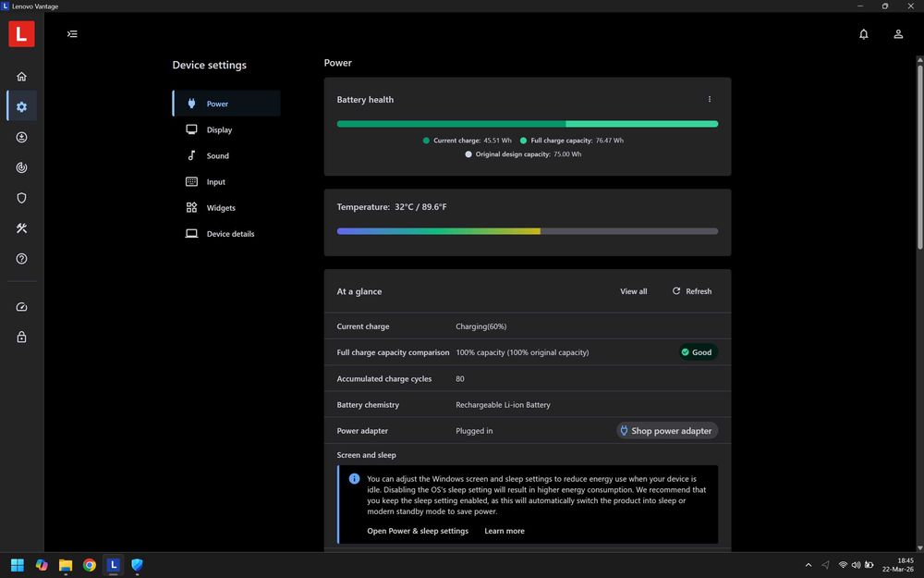Open the speedometer performance icon in sidebar
The height and width of the screenshot is (578, 924).
[22, 307]
